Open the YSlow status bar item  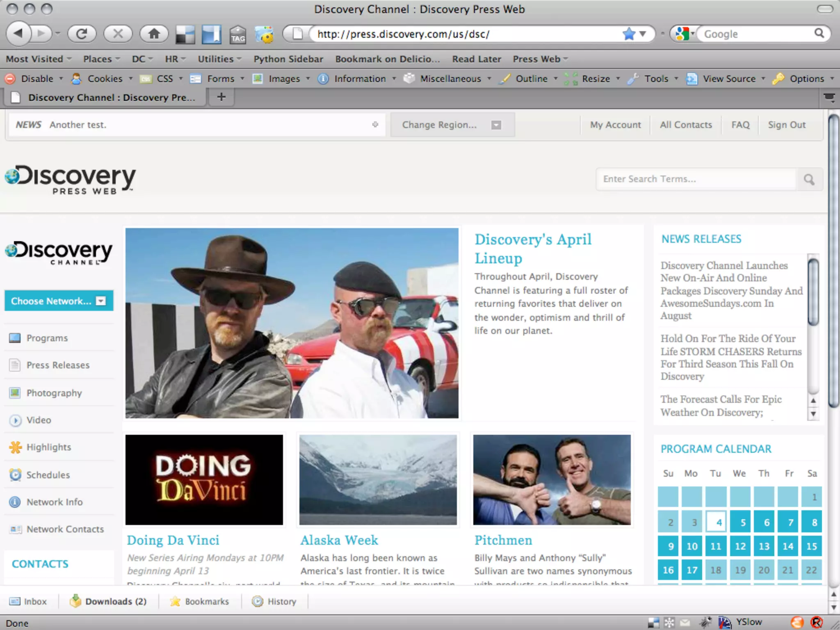pos(748,622)
